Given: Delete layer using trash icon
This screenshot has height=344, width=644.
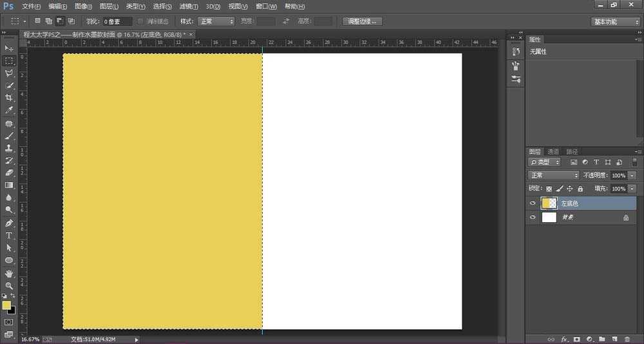Looking at the screenshot, I should (627, 339).
